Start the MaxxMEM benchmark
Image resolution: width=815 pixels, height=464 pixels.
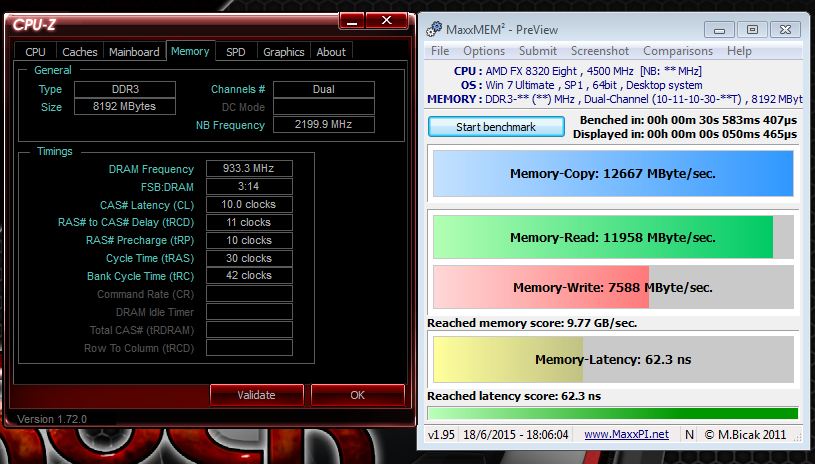pos(496,127)
